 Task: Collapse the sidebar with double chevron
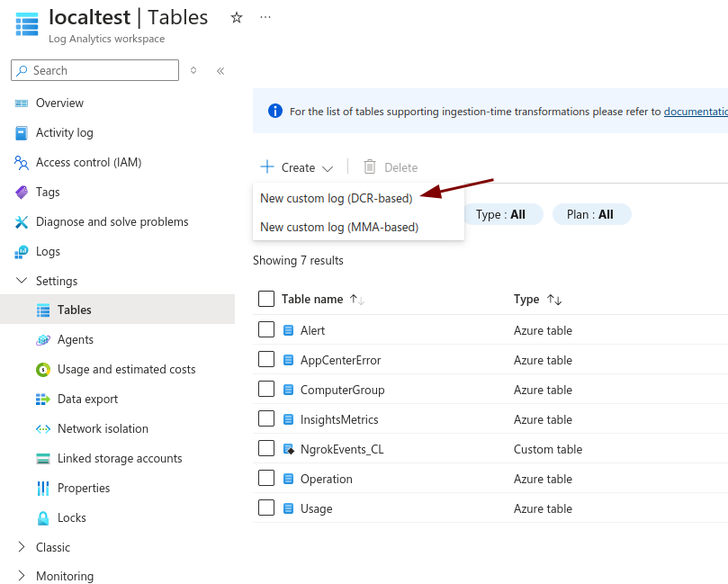[220, 70]
